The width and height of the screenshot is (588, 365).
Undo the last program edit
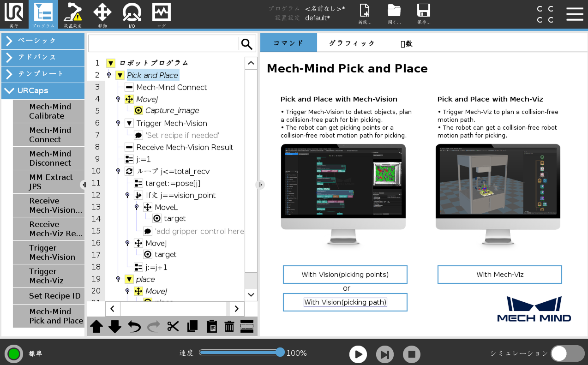(x=134, y=327)
